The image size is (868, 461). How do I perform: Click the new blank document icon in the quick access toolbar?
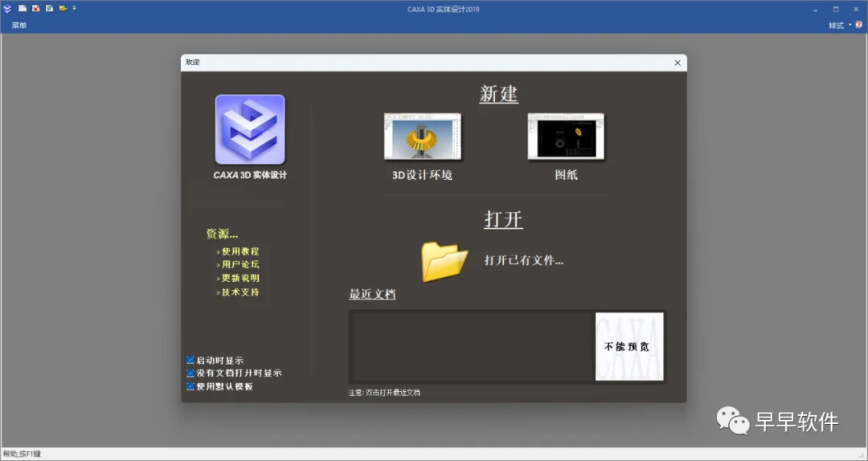(x=23, y=8)
